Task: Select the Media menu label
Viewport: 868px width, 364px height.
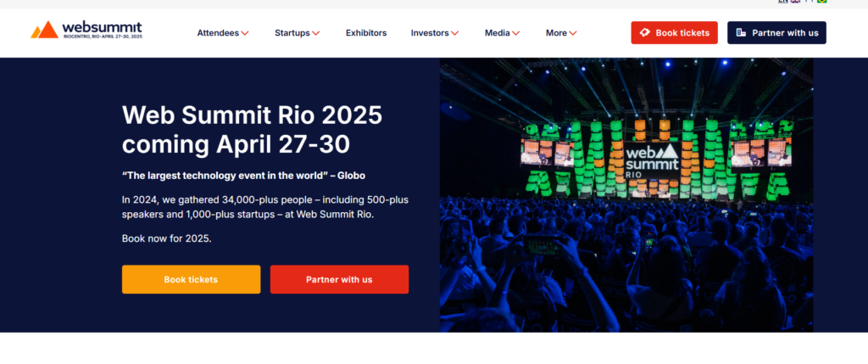Action: [498, 33]
